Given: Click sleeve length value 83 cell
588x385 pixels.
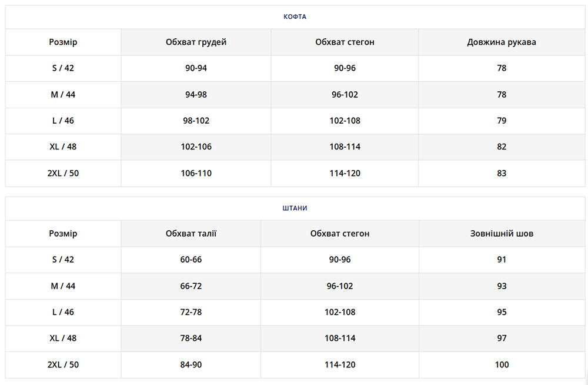Looking at the screenshot, I should coord(501,173).
